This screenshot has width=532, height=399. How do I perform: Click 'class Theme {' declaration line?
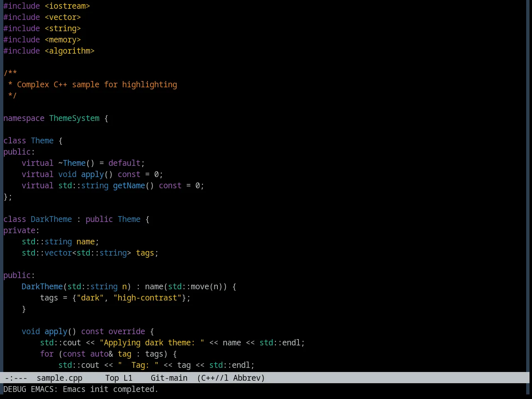point(33,140)
